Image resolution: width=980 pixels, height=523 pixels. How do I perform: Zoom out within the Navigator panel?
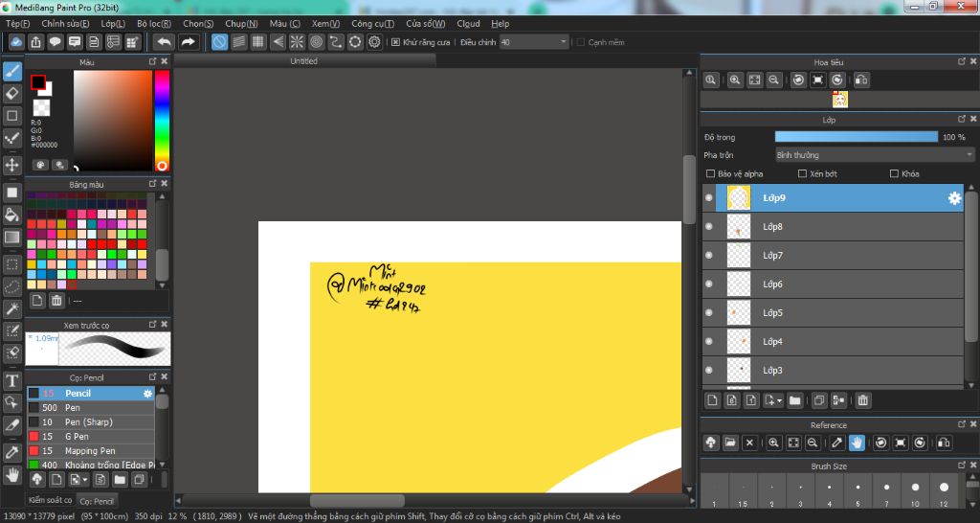tap(773, 80)
